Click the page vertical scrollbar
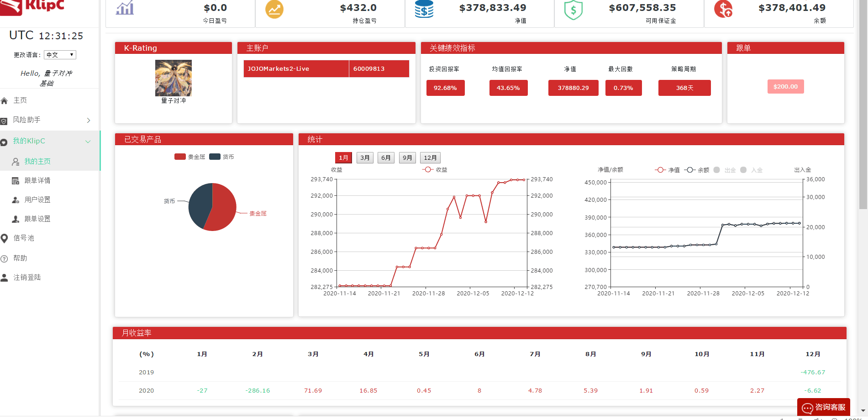The height and width of the screenshot is (420, 868). point(863,105)
